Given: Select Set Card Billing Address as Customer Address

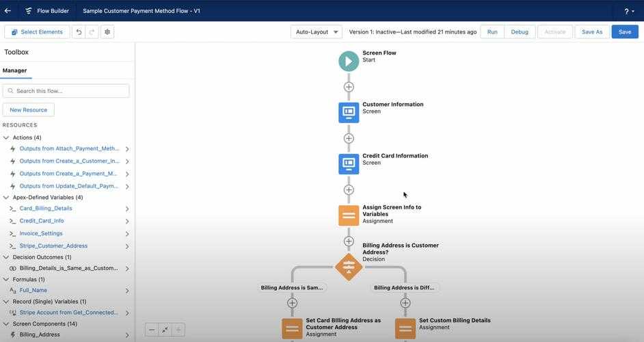Looking at the screenshot, I should point(292,328).
